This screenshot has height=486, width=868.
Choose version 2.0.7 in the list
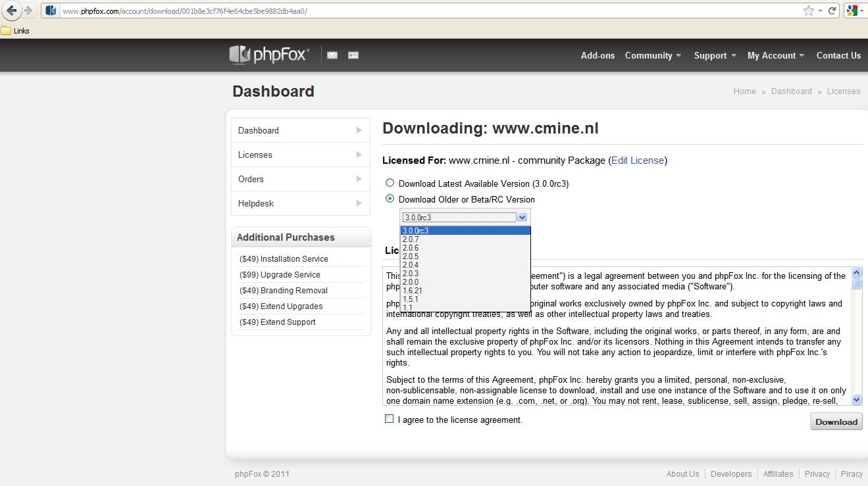[465, 239]
